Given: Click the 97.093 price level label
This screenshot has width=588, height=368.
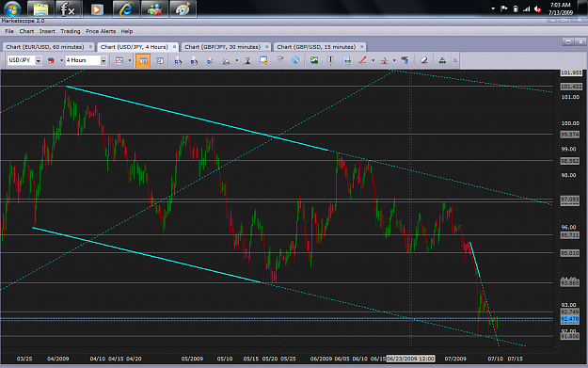Looking at the screenshot, I should click(x=569, y=200).
